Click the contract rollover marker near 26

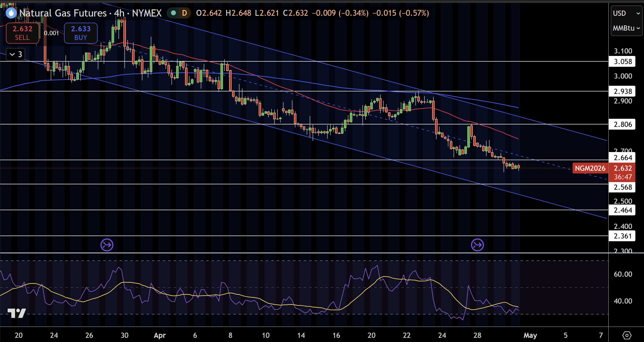pos(107,245)
